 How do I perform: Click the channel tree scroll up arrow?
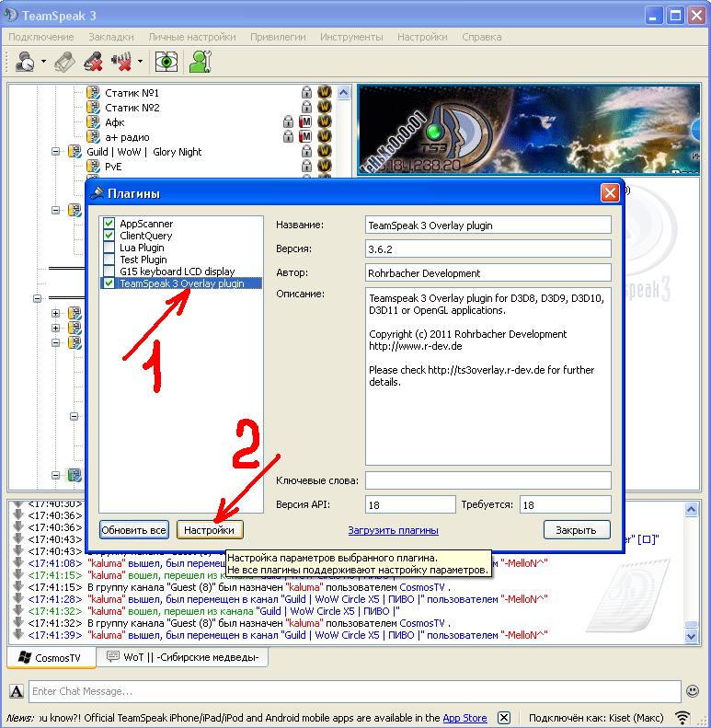coord(343,92)
